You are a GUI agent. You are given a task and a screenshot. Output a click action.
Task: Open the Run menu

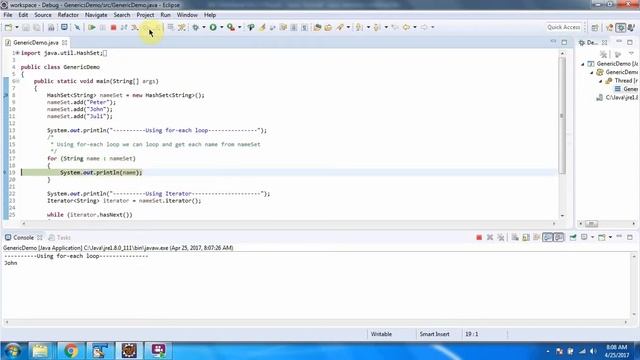pos(165,15)
